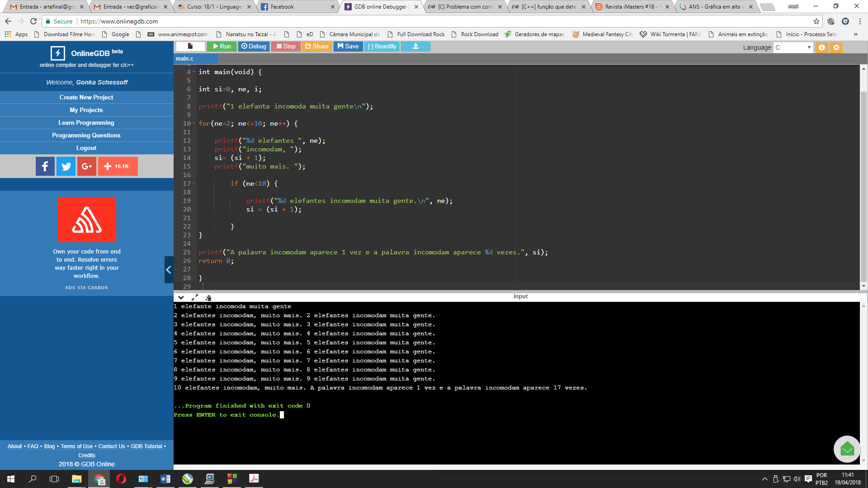Open Opera browser from the taskbar
Screen dimensions: 868x488
(x=121, y=479)
